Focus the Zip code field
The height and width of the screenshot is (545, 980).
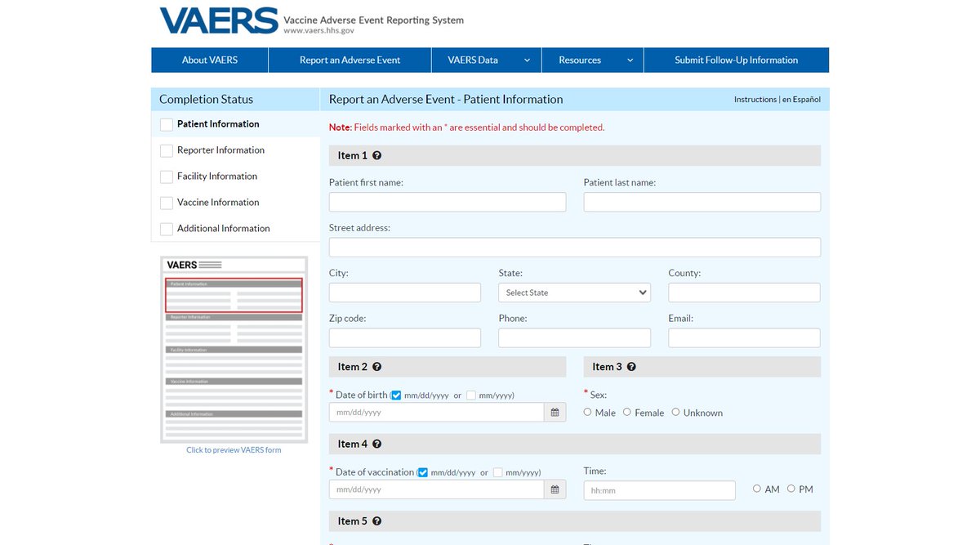(x=405, y=337)
